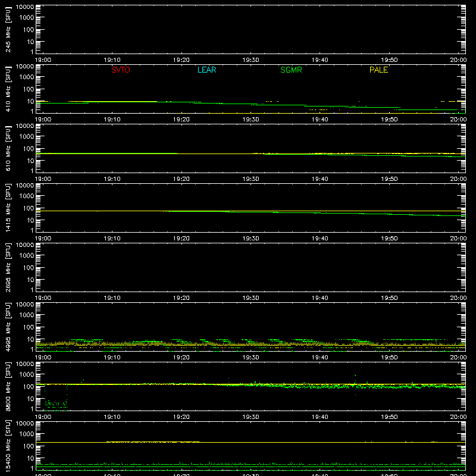
Task: Click the 100 tick of the 610 MHz panel
Action: click(x=29, y=149)
